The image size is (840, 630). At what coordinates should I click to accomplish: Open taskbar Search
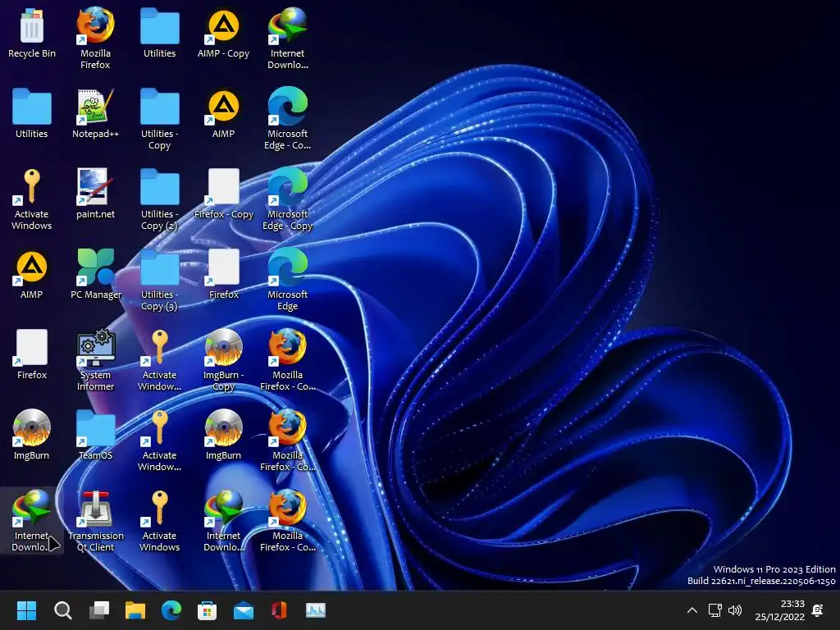click(62, 610)
